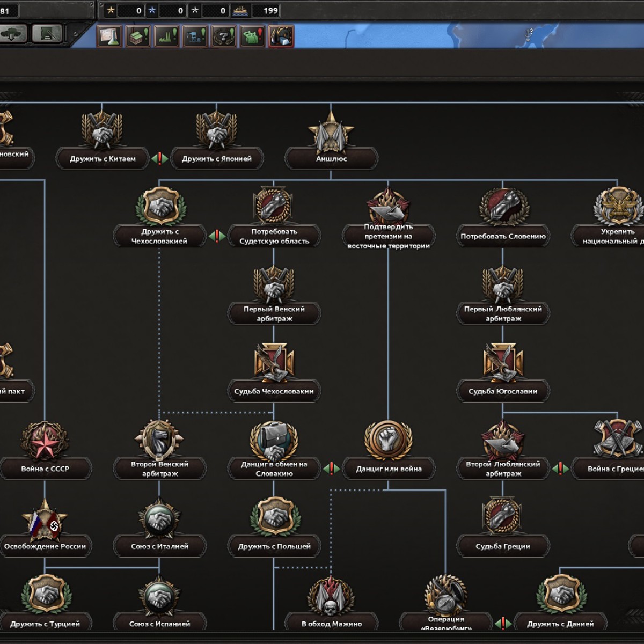This screenshot has height=644, width=644.
Task: Open the research alert with flask icon
Action: click(109, 36)
